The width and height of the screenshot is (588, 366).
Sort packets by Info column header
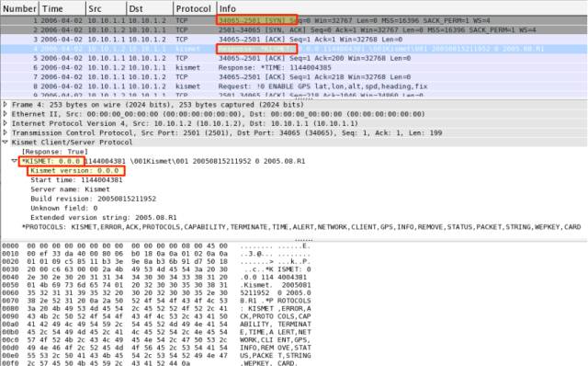402,8
